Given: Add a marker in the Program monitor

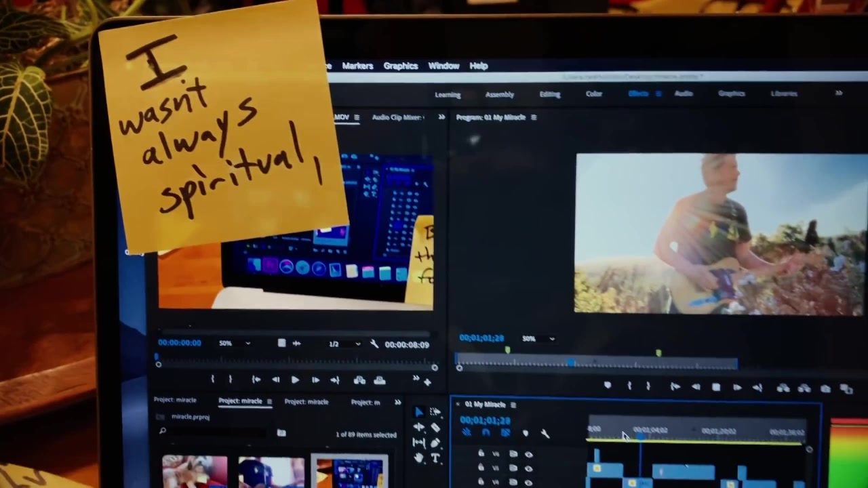Looking at the screenshot, I should tap(608, 386).
